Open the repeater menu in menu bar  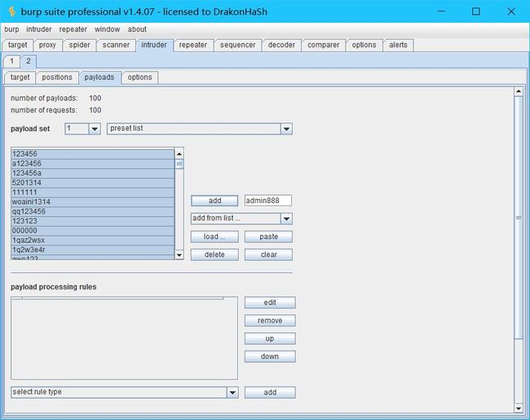(73, 29)
